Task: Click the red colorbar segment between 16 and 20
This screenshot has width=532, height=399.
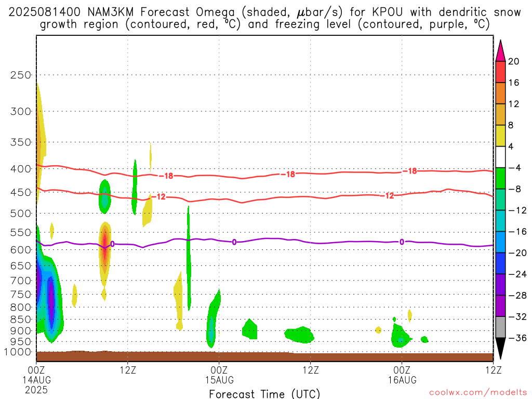Action: (500, 72)
